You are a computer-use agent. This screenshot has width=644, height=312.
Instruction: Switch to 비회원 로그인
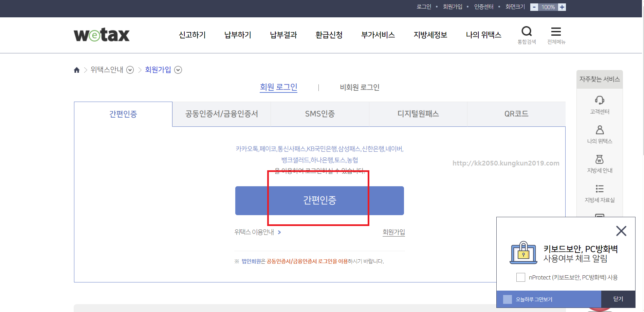[x=360, y=87]
